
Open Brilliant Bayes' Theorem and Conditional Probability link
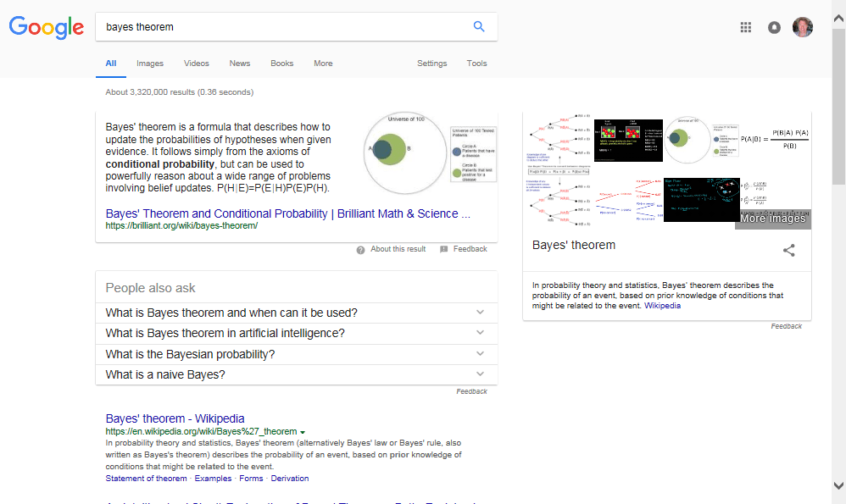287,213
